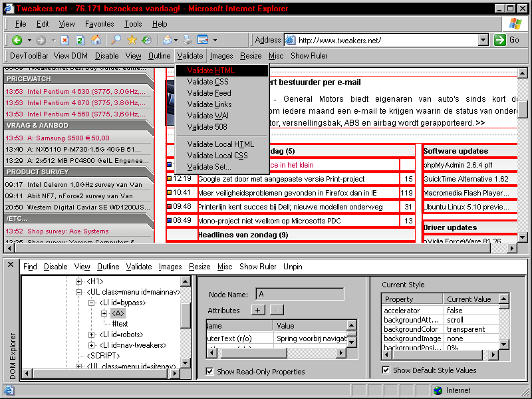Click the Print icon
Image resolution: width=532 pixels, height=399 pixels.
pos(188,40)
